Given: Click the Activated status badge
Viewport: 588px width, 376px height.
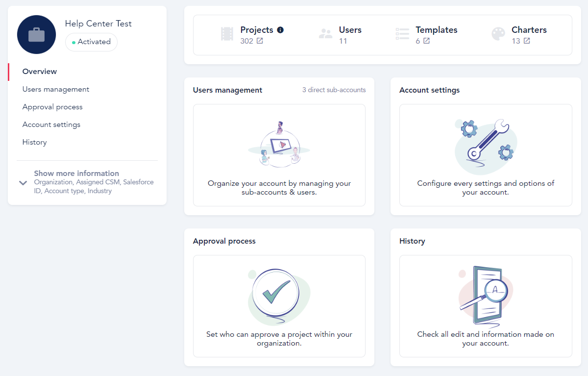Looking at the screenshot, I should [91, 42].
